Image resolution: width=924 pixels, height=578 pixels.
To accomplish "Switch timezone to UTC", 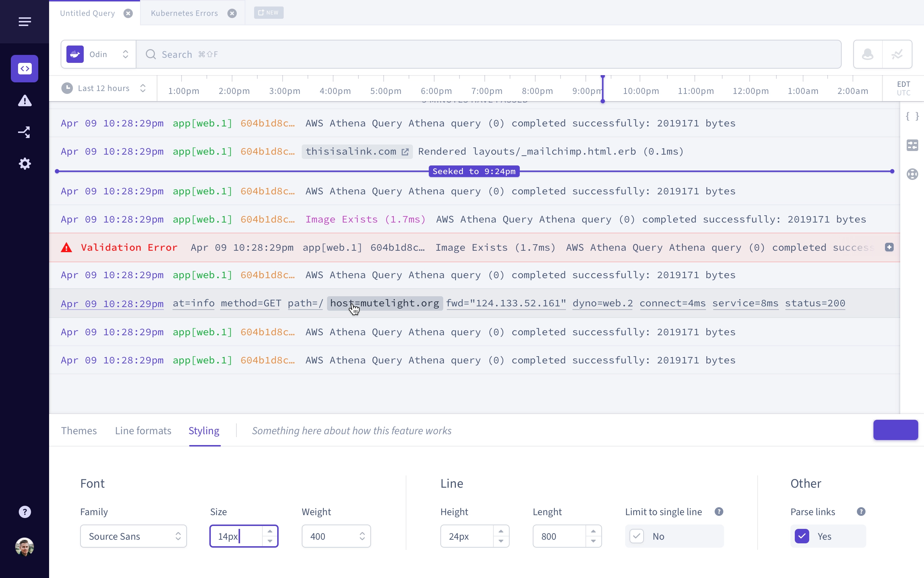I will point(904,93).
